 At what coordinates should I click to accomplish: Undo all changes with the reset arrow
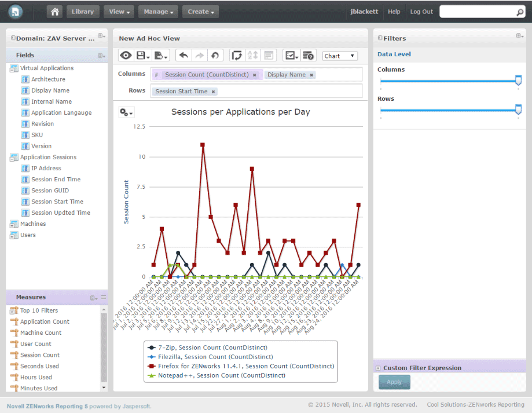[215, 55]
